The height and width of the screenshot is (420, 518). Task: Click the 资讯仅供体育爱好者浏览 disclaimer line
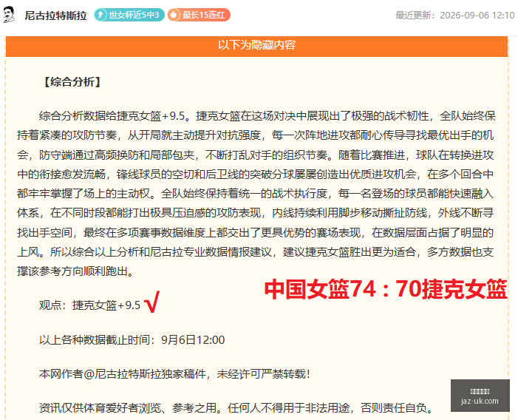[x=237, y=407]
